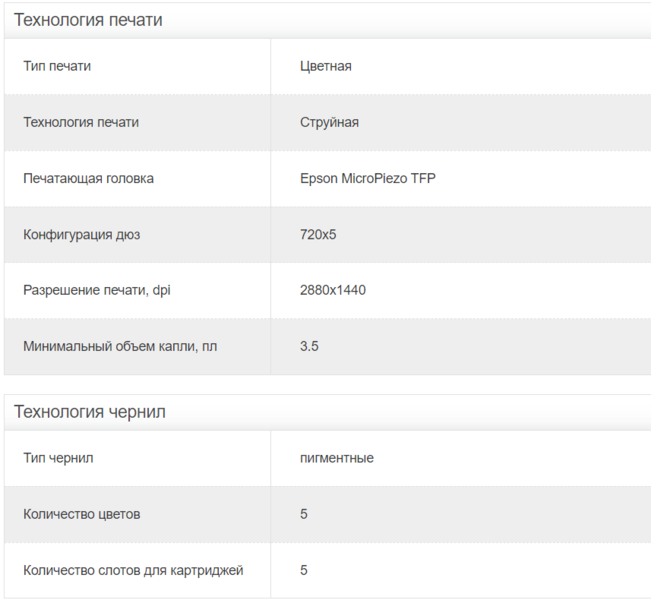Screen dimensions: 651x600
Task: Click the "Цветная" value cell
Action: [325, 66]
